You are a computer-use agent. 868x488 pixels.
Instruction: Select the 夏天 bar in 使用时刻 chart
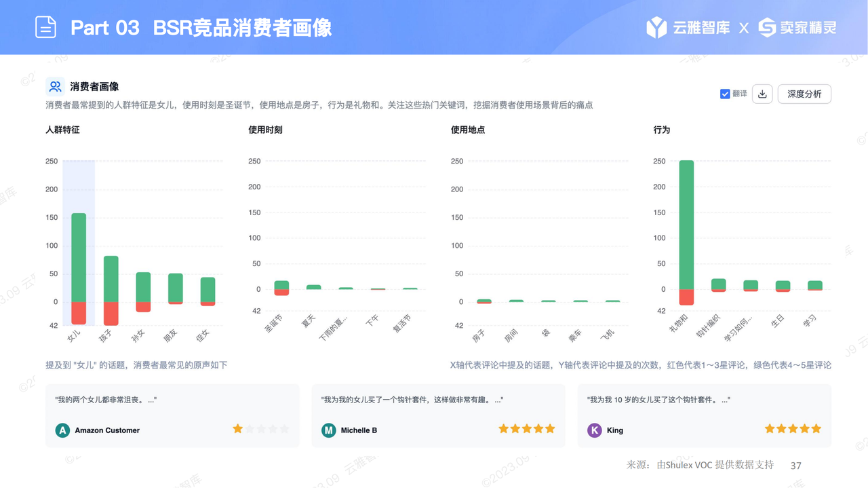[x=313, y=287]
